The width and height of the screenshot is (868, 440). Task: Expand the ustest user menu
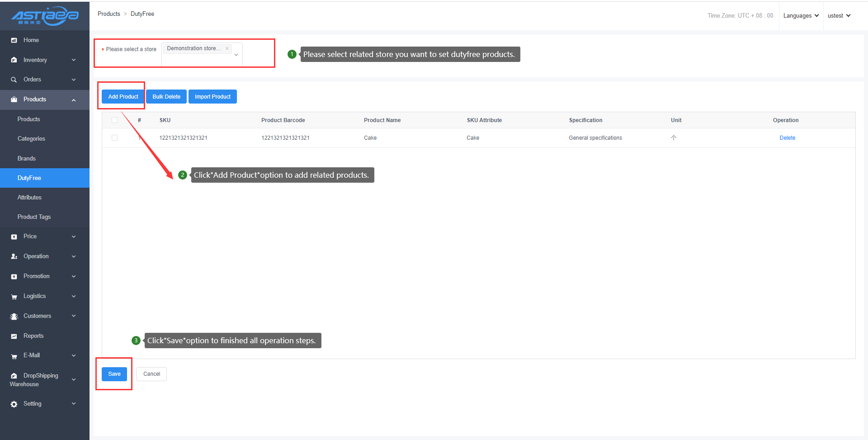(839, 16)
